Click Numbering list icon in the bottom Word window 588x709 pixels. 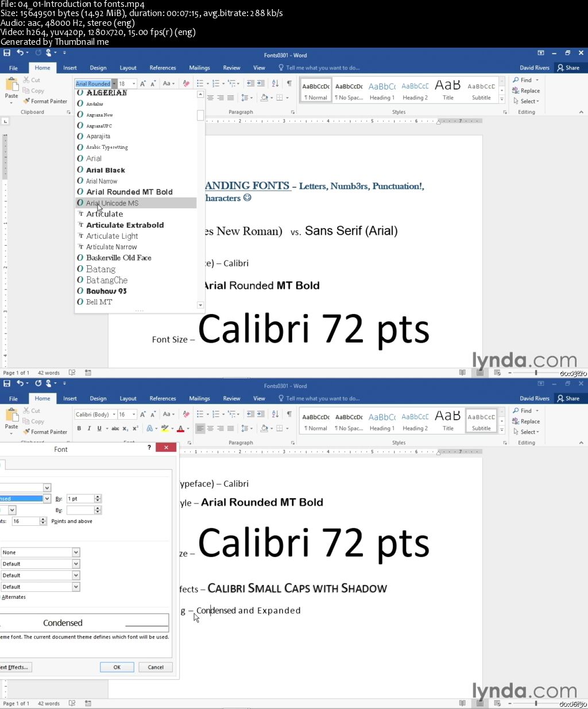click(216, 414)
